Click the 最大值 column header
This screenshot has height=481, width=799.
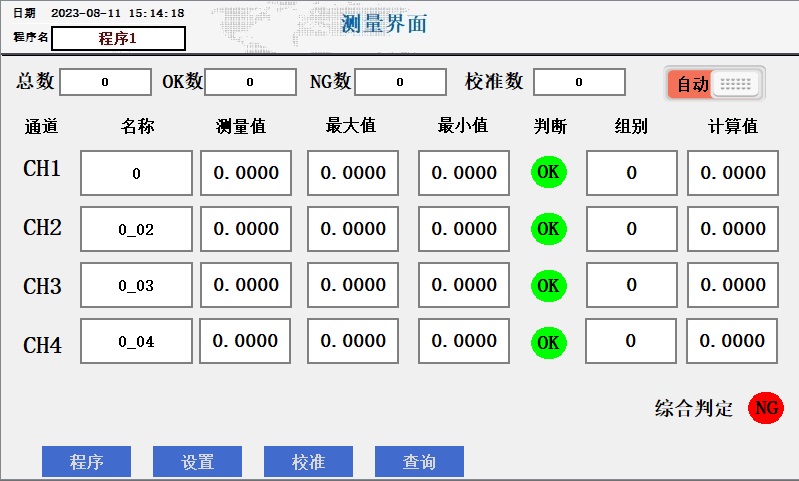point(351,125)
